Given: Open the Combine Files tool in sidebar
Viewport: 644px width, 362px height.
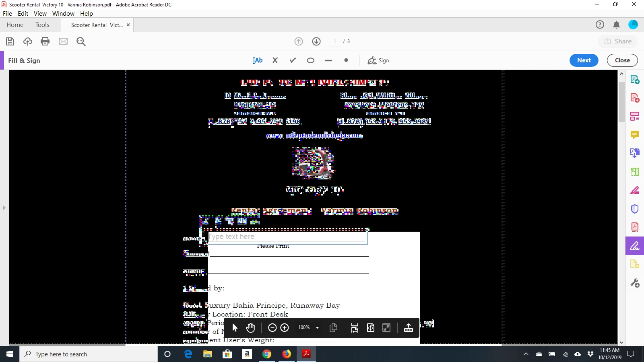Looking at the screenshot, I should (x=635, y=153).
